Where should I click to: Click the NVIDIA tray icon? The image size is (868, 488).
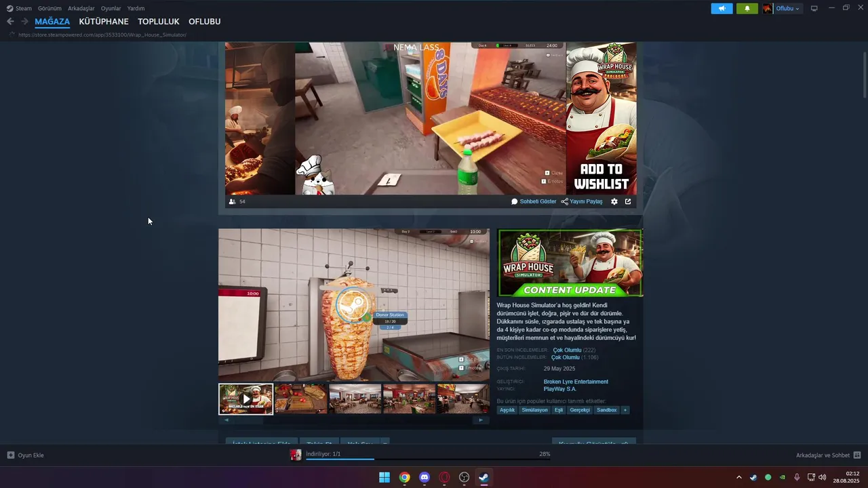783,477
